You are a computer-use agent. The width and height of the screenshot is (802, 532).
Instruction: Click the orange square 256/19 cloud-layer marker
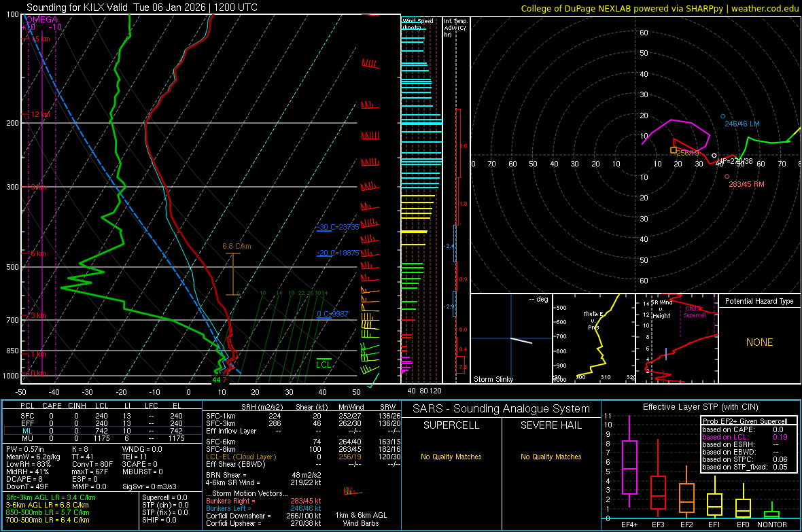point(673,150)
